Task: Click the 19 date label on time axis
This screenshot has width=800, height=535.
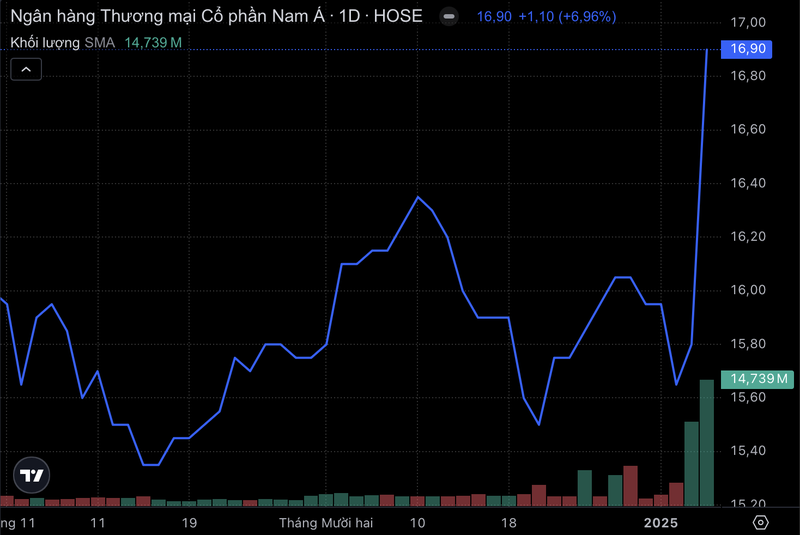Action: (189, 523)
